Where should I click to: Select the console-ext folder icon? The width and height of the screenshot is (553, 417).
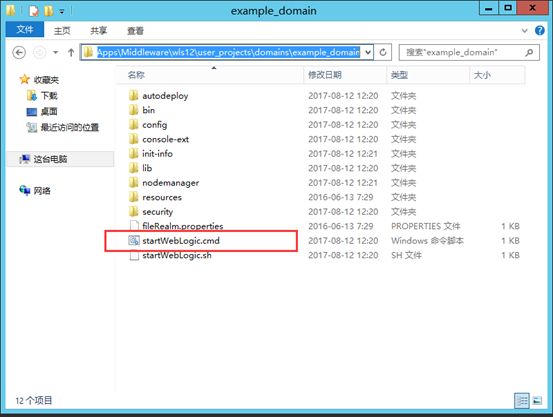tap(133, 139)
